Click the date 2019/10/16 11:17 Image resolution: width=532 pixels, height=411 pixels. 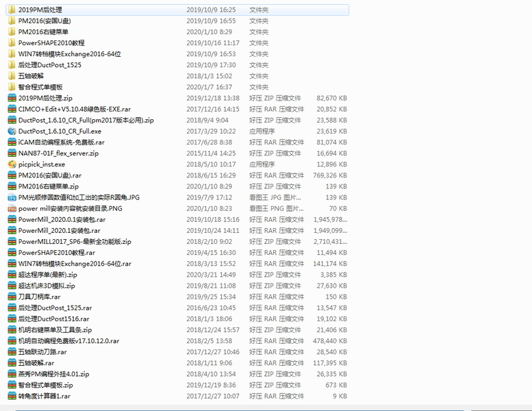point(213,42)
